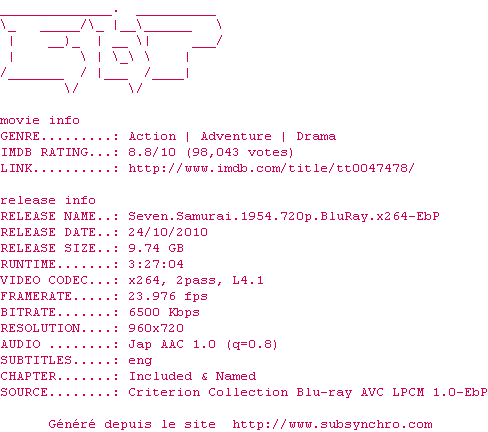This screenshot has height=432, width=488.
Task: Click the GENRE line value Action
Action: coord(152,136)
